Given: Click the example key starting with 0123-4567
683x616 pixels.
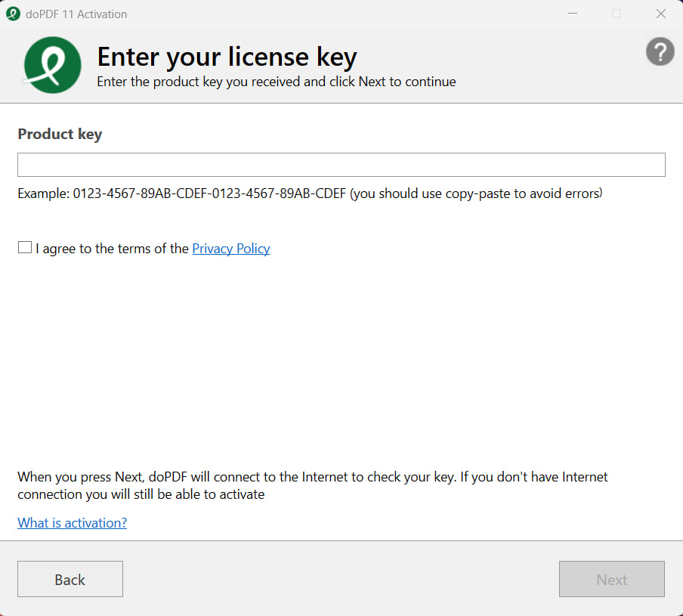Looking at the screenshot, I should click(209, 193).
